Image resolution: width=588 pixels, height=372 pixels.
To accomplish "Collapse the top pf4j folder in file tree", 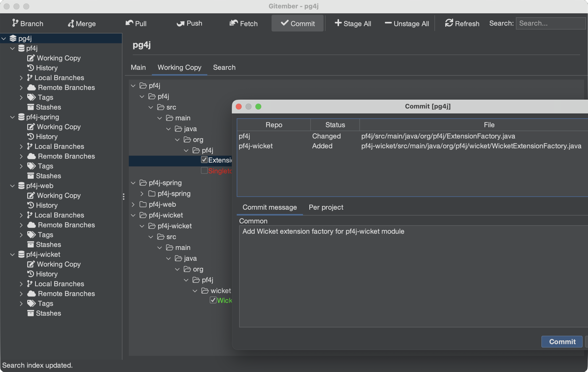I will [133, 86].
